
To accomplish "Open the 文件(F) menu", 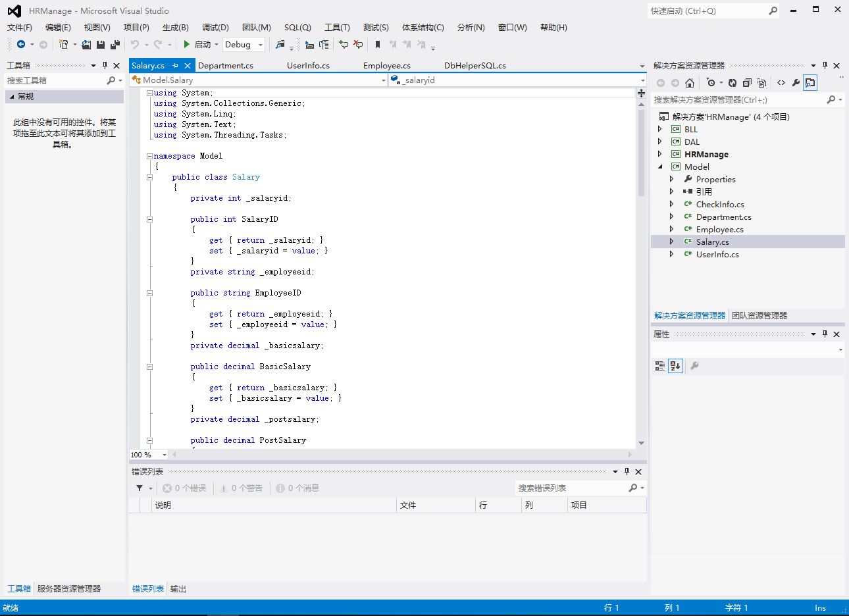I will (x=20, y=28).
